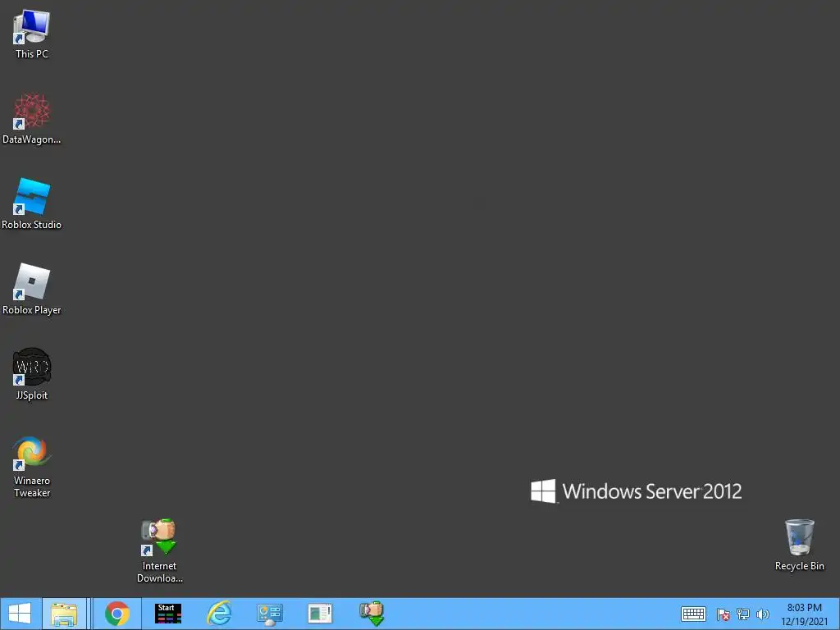The width and height of the screenshot is (840, 630).
Task: Select the JJSploit desktop shortcut
Action: click(32, 374)
